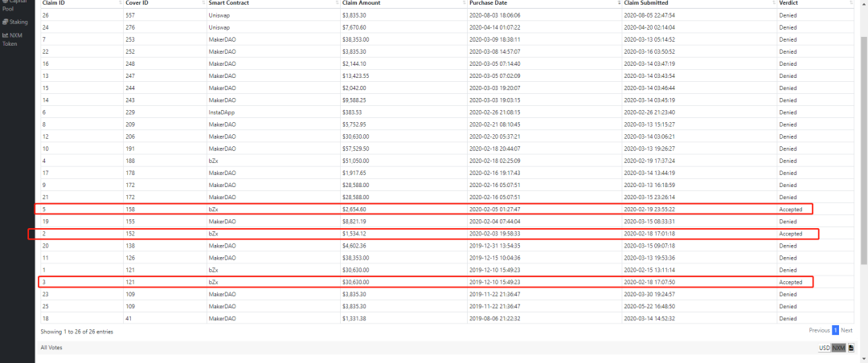868x363 pixels.
Task: Click Cover ID 244 cell
Action: (165, 88)
